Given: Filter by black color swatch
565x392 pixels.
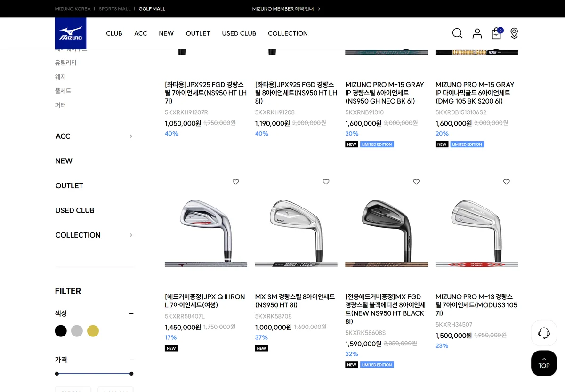Looking at the screenshot, I should (x=61, y=331).
